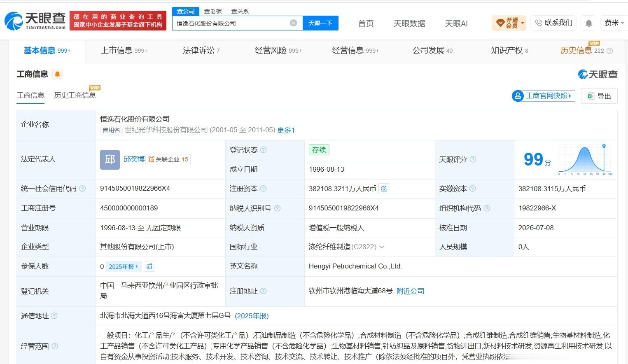The width and height of the screenshot is (628, 364).
Task: Switch to 查老板 search mode
Action: pos(213,11)
